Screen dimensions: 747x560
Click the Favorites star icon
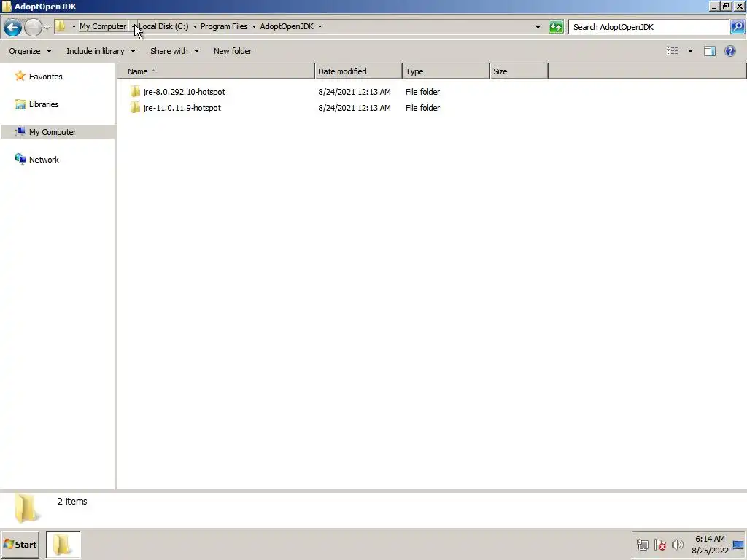coord(20,76)
